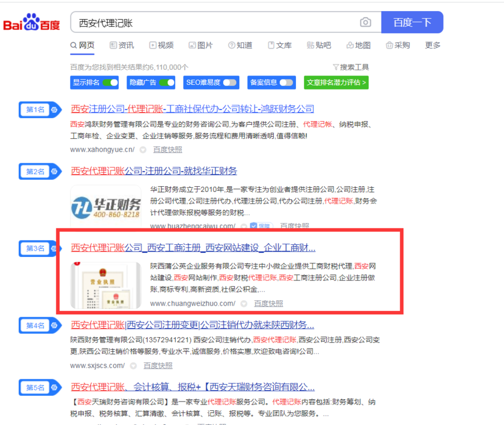
Task: Click the refresh icon beside 第1名
Action: tap(55, 110)
